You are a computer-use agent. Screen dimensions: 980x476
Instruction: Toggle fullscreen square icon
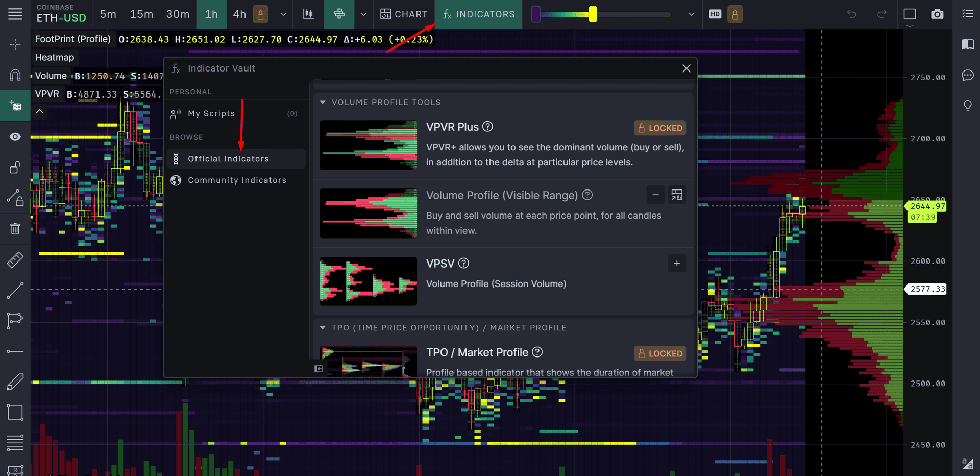(x=910, y=14)
